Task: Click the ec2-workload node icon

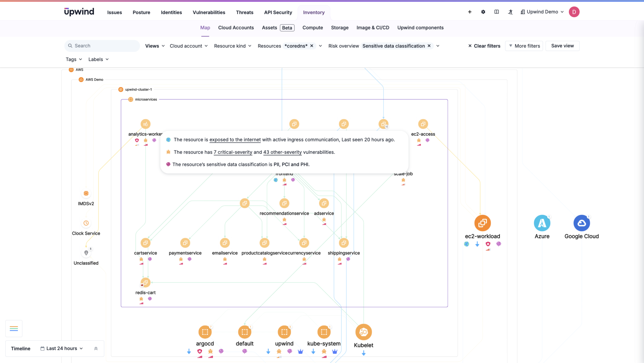Action: 482,223
